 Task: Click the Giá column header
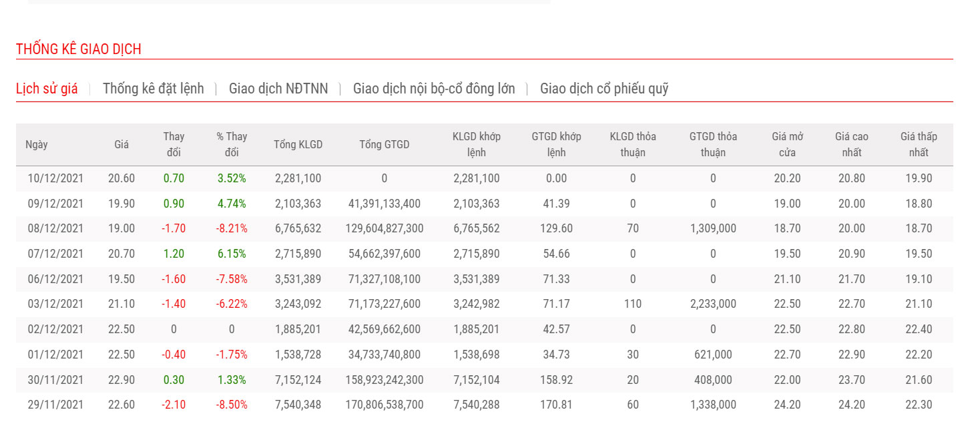(121, 145)
